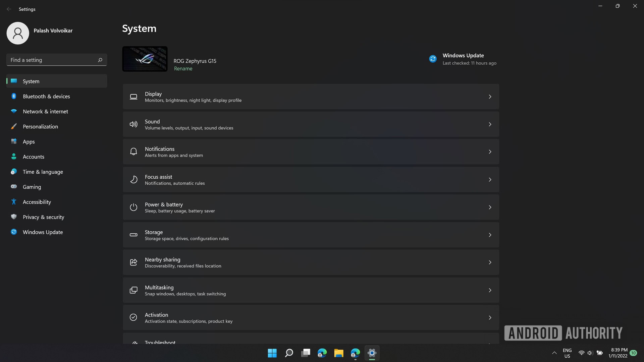This screenshot has height=362, width=644.
Task: Go back using the Settings back arrow
Action: pos(9,9)
